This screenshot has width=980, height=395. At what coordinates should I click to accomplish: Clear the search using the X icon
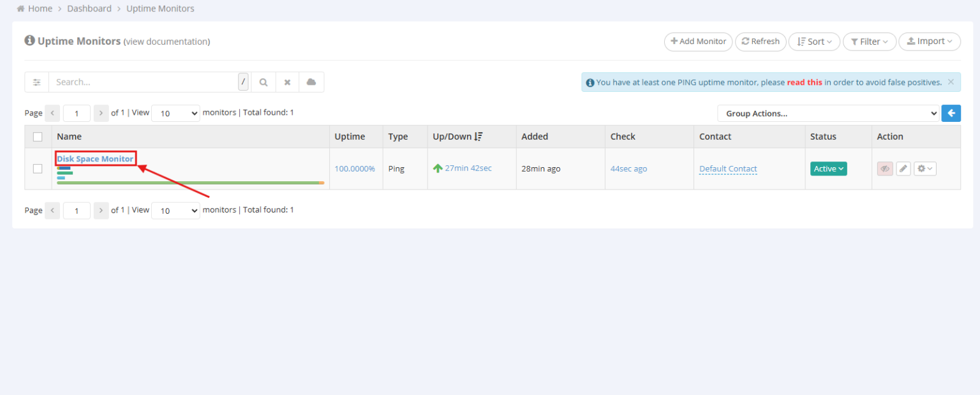pos(287,82)
